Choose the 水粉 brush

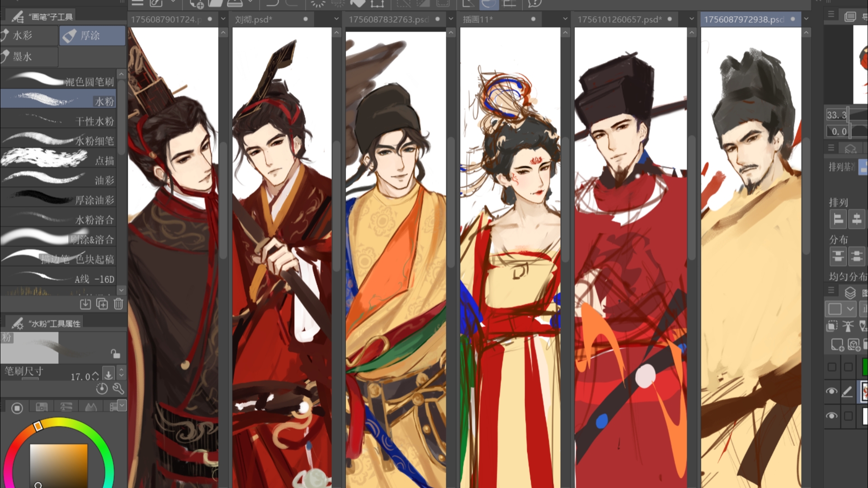click(58, 99)
